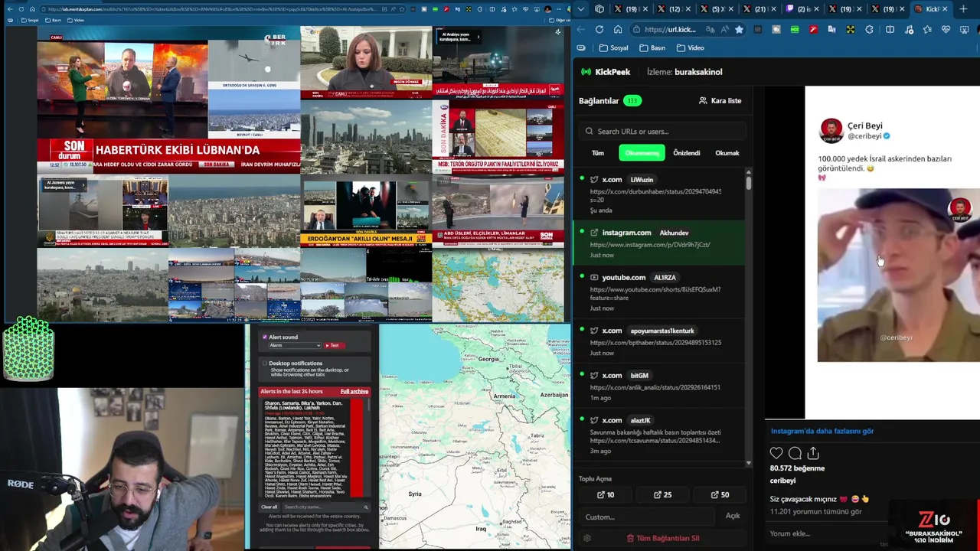This screenshot has width=980, height=551.
Task: Click YouTube icon on youtube.com row
Action: point(594,277)
